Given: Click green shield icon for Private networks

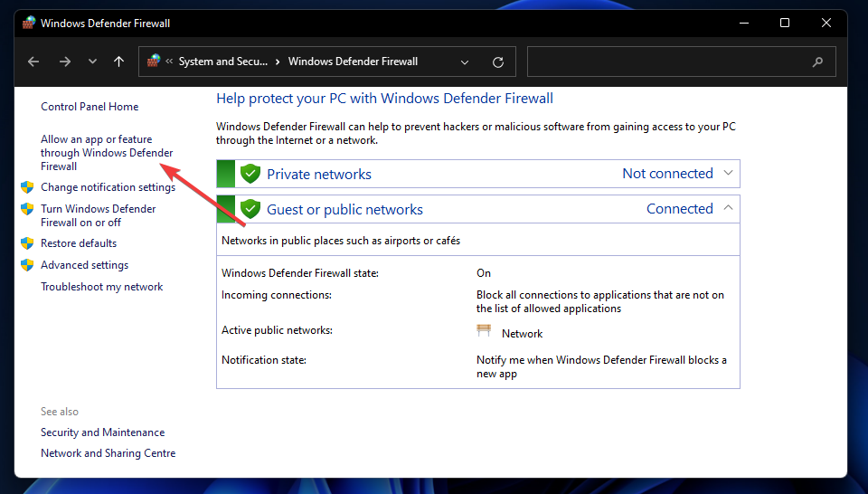Looking at the screenshot, I should coord(250,174).
